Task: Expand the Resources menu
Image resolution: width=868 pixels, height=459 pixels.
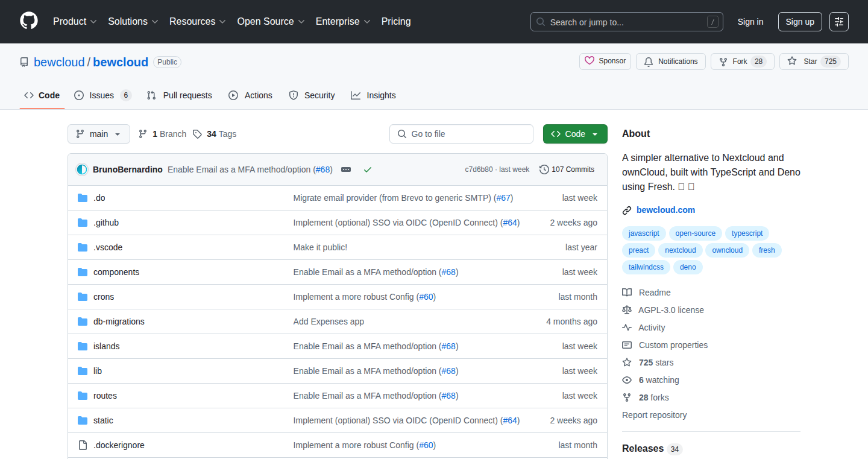Action: coord(198,21)
